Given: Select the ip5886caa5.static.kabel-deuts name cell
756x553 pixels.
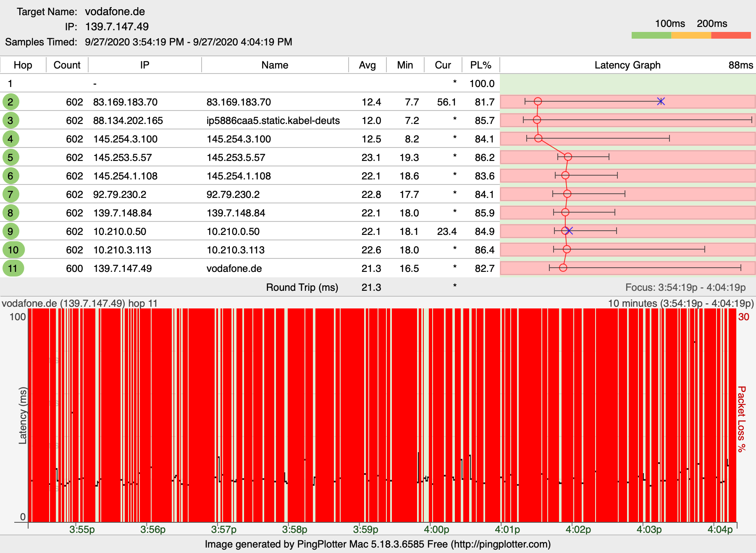Looking at the screenshot, I should pyautogui.click(x=273, y=121).
